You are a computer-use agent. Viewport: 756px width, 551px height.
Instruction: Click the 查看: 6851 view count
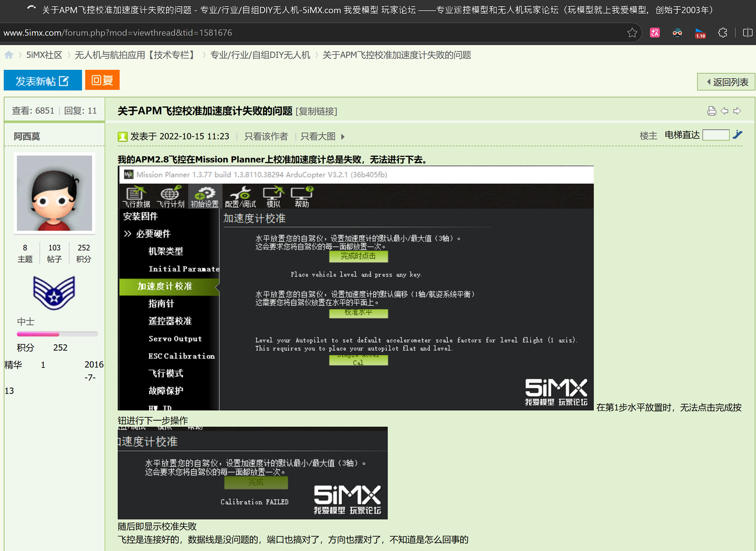33,111
